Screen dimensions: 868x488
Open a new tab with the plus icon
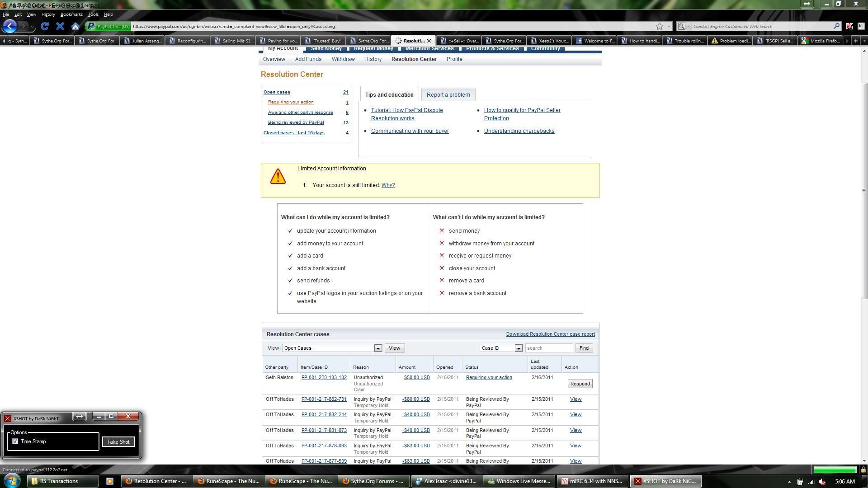(x=855, y=41)
